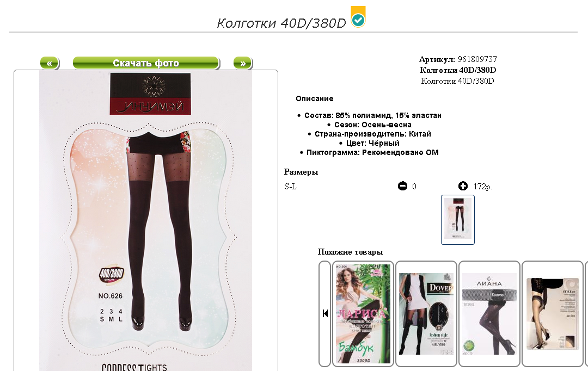Open the Лариса Бамбук tights product

pyautogui.click(x=363, y=314)
